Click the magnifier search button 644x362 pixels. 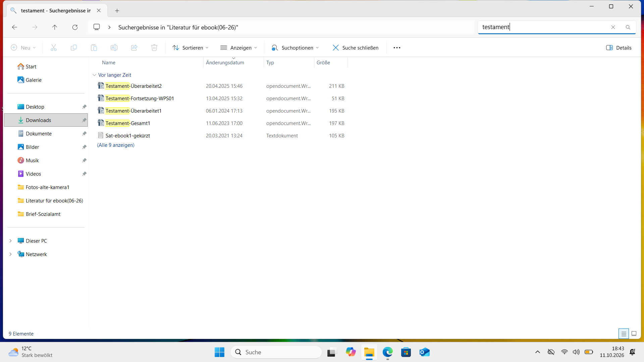tap(628, 27)
